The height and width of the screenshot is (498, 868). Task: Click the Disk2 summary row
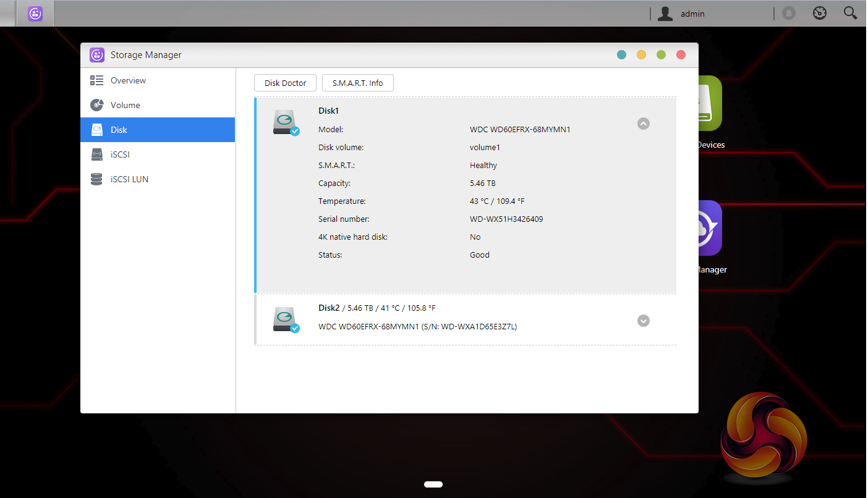pyautogui.click(x=466, y=320)
